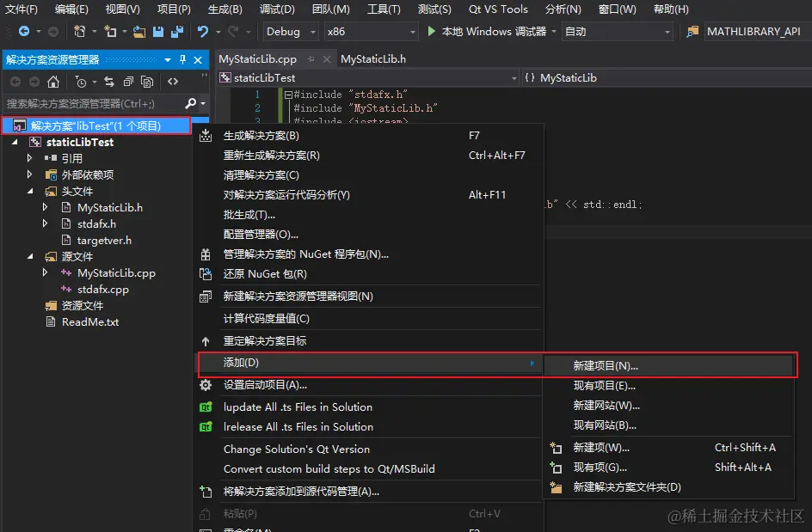Viewport: 812px width, 532px height.
Task: Close the MyStaticLib.cpp tab
Action: click(327, 59)
